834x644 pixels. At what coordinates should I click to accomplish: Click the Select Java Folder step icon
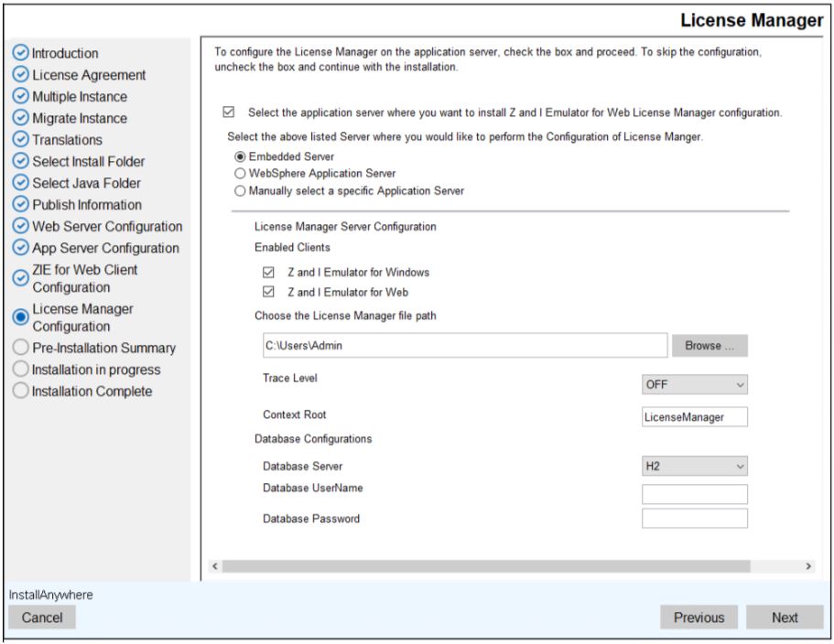click(x=22, y=183)
